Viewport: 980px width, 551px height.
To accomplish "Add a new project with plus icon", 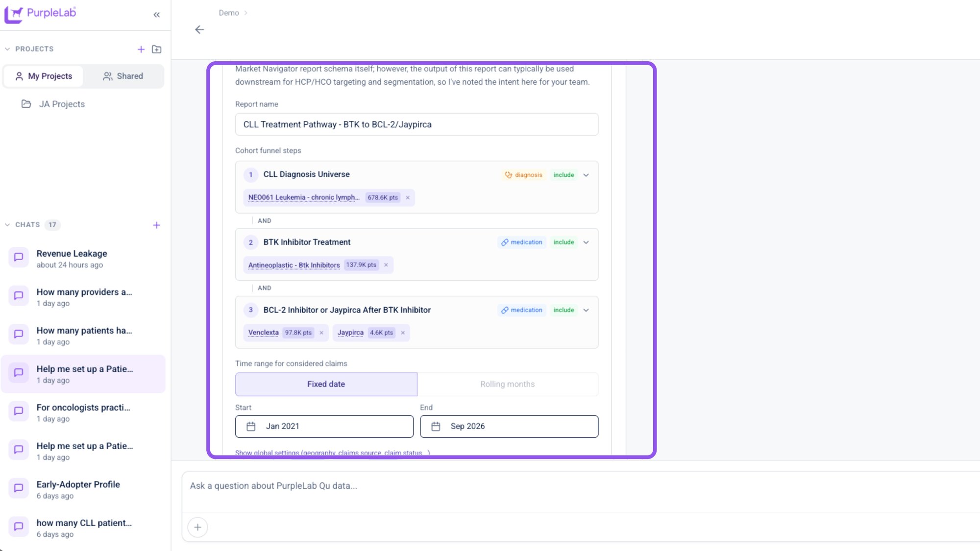I will [x=141, y=49].
